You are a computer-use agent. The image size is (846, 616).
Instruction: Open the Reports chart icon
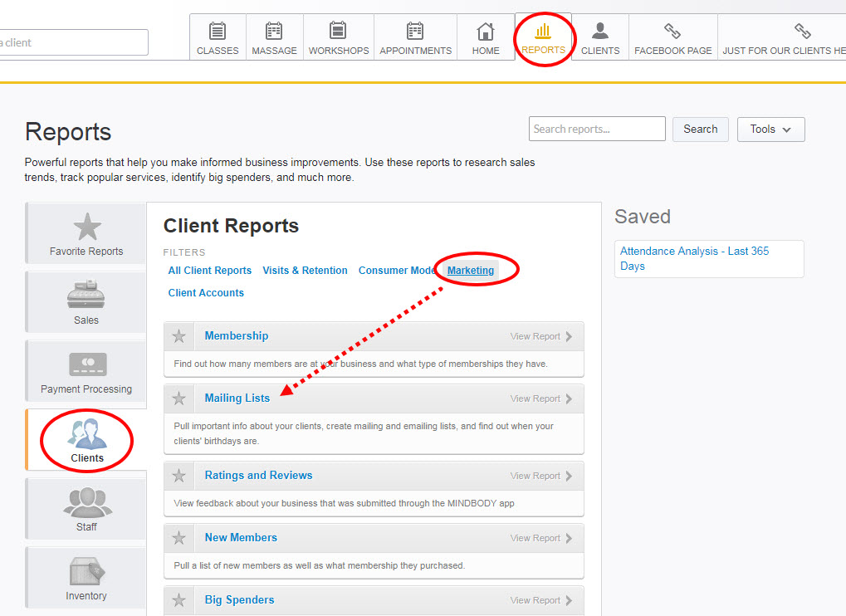(543, 32)
